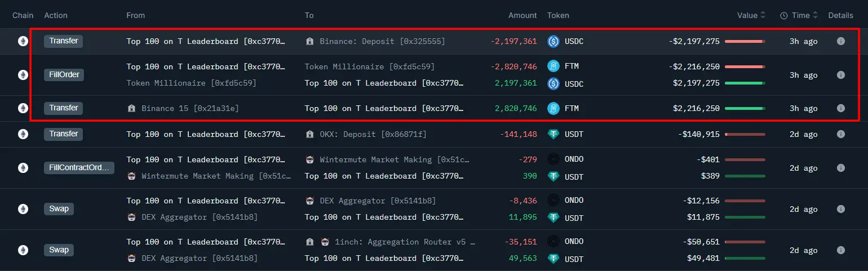
Task: Click the clock icon beside Time header
Action: point(783,16)
